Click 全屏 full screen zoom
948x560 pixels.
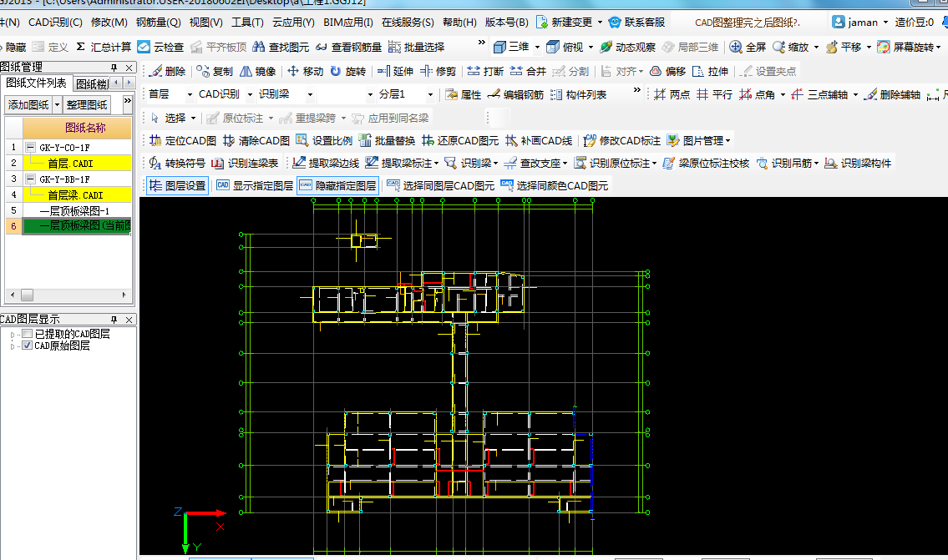[x=748, y=47]
